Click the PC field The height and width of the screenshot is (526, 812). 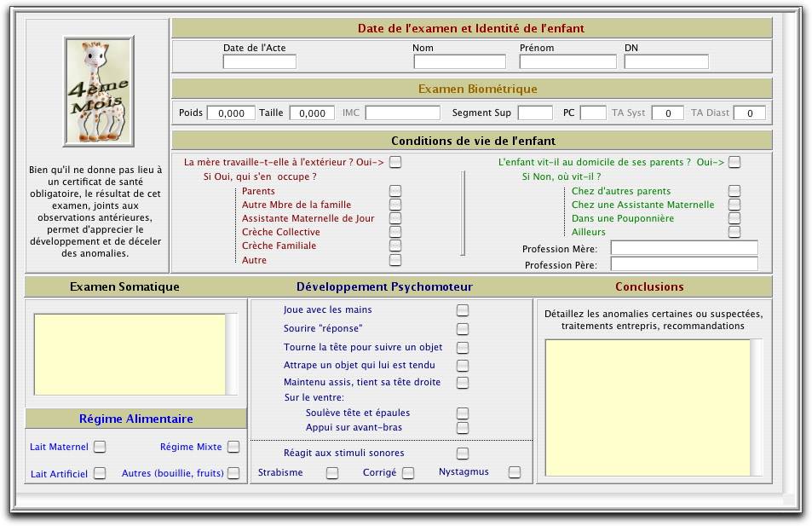(593, 113)
